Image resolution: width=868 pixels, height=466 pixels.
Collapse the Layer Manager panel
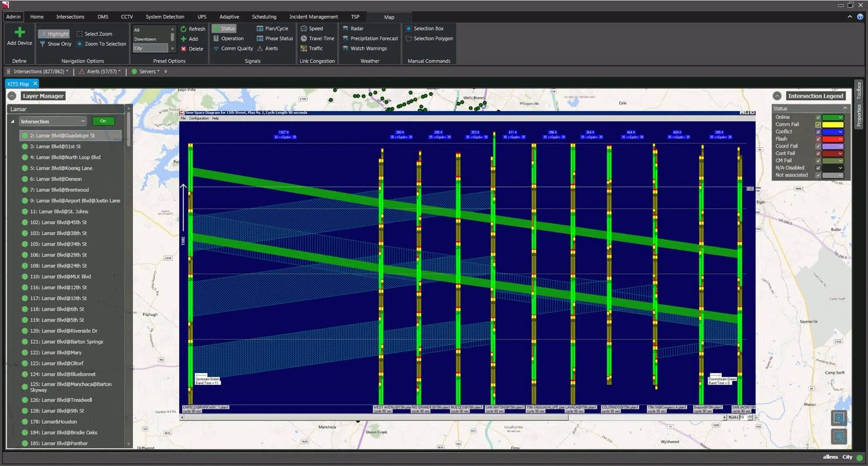(12, 96)
